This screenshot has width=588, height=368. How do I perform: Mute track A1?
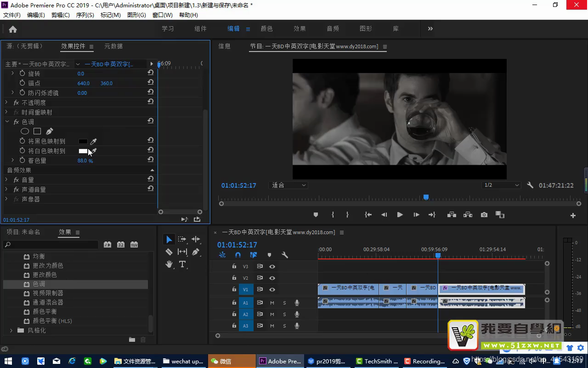pos(272,303)
